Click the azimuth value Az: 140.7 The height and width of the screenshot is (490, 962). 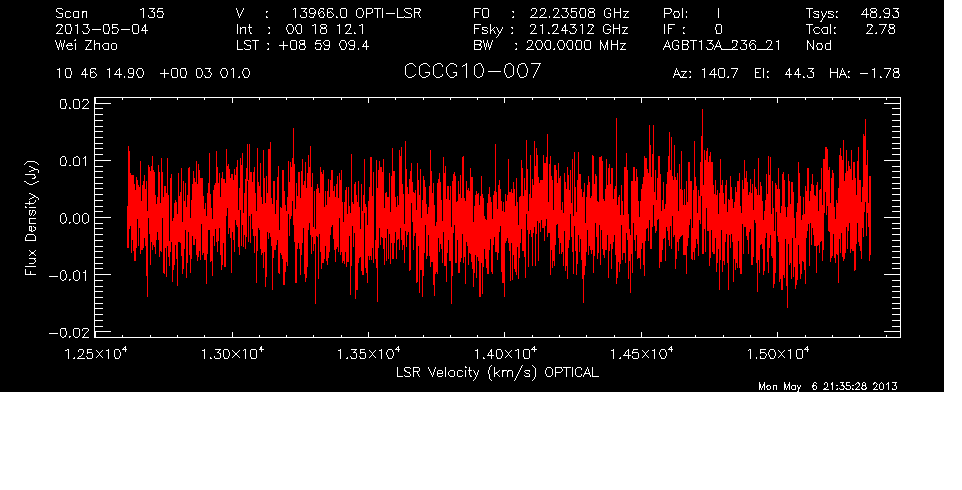click(x=706, y=74)
